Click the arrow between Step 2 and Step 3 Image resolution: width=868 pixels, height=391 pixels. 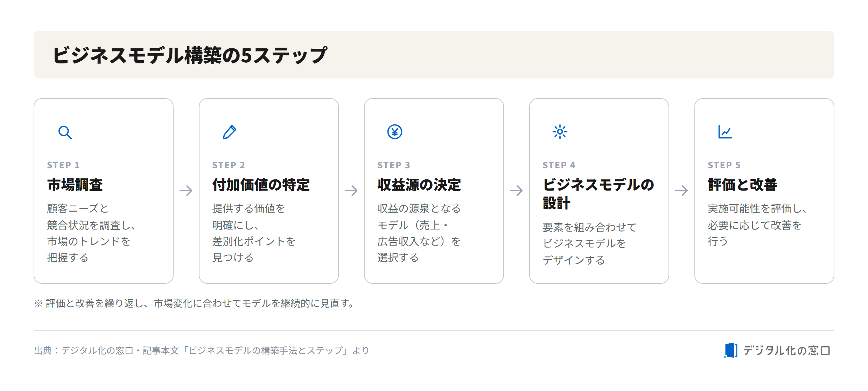[351, 191]
